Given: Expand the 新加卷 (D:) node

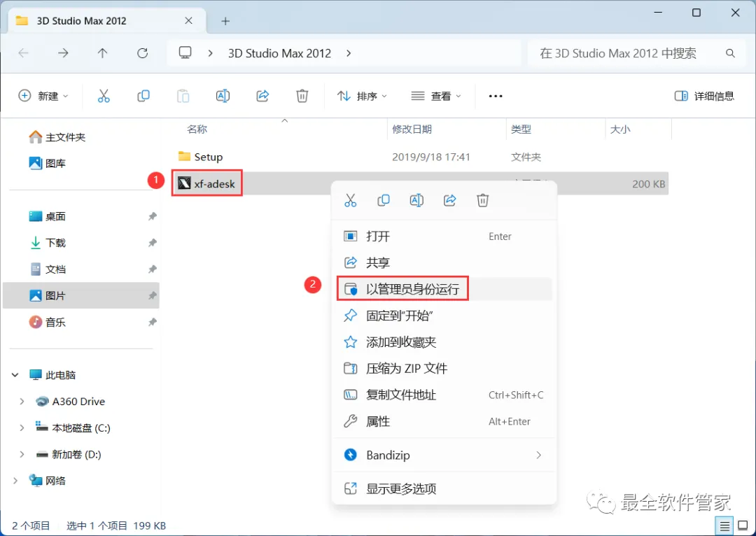Looking at the screenshot, I should 22,454.
